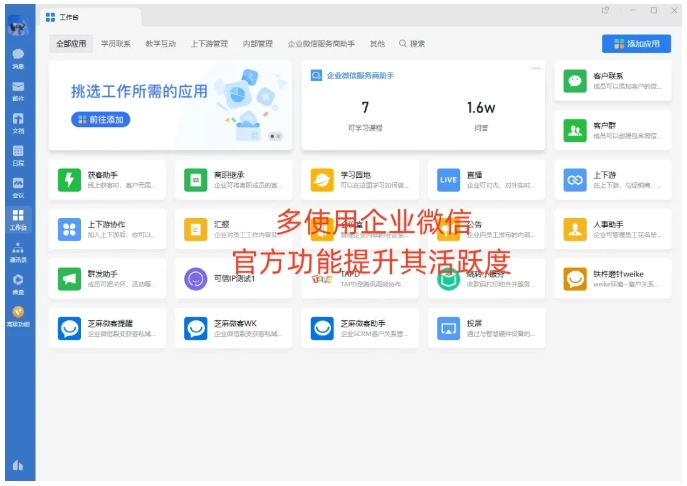Screen dimensions: 687x486
Task: Switch to the 内部管理 tab
Action: point(258,44)
